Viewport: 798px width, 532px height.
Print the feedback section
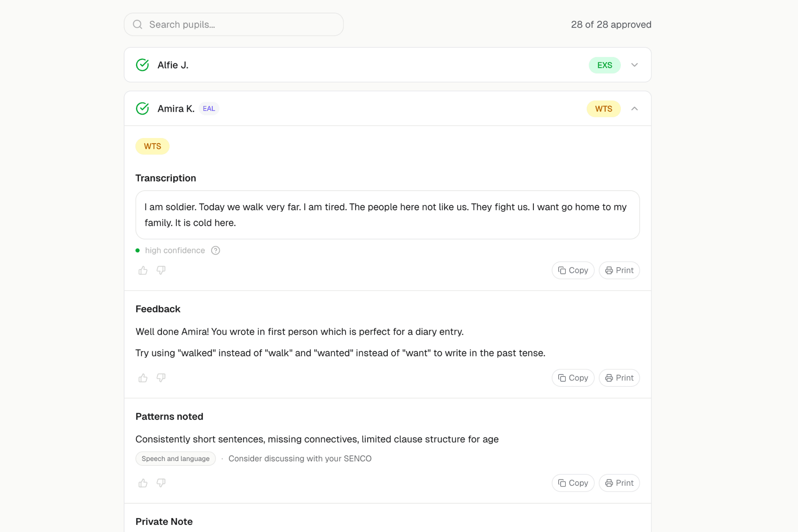619,378
